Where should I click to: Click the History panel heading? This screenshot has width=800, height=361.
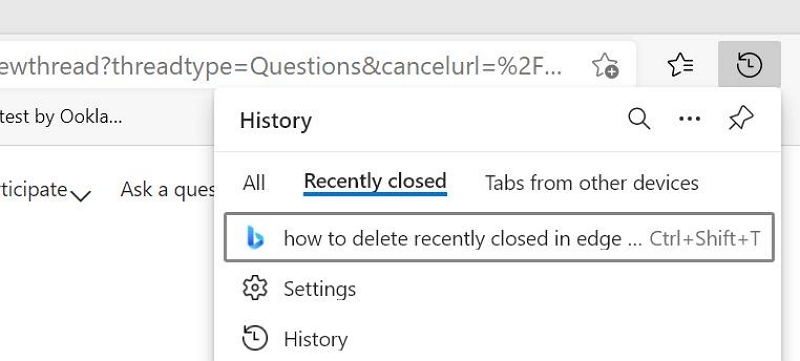coord(276,121)
